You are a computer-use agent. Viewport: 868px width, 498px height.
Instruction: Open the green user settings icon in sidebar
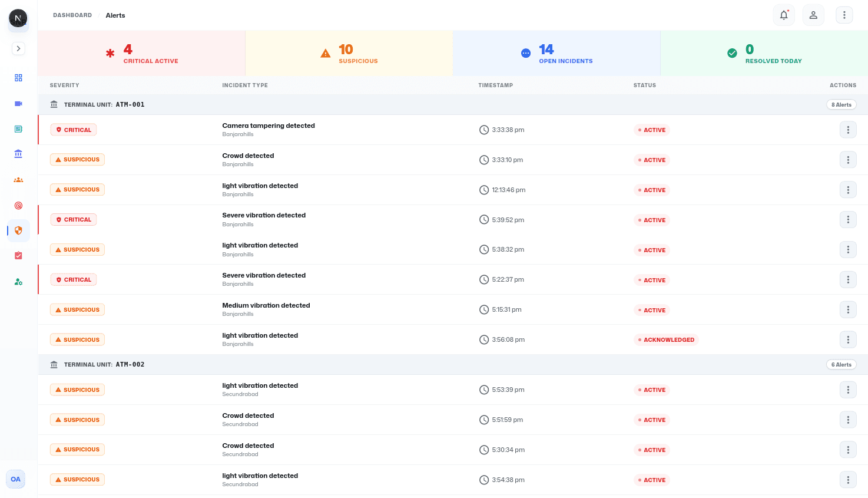[18, 282]
